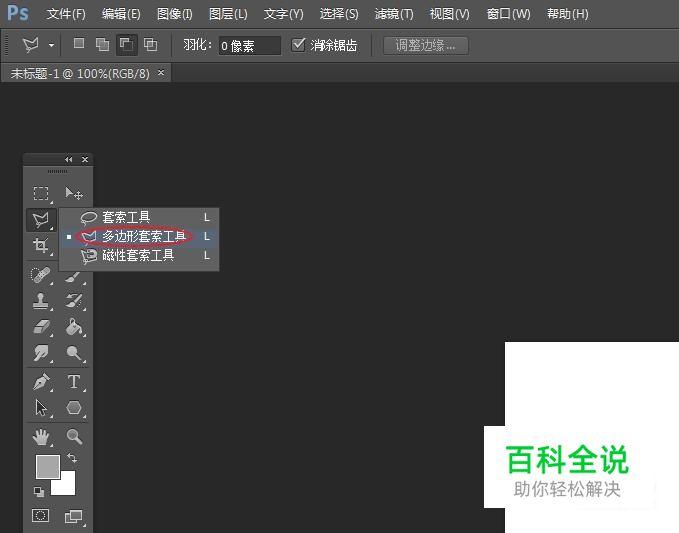
Task: Select the Rectangular Marquee tool
Action: [x=41, y=193]
